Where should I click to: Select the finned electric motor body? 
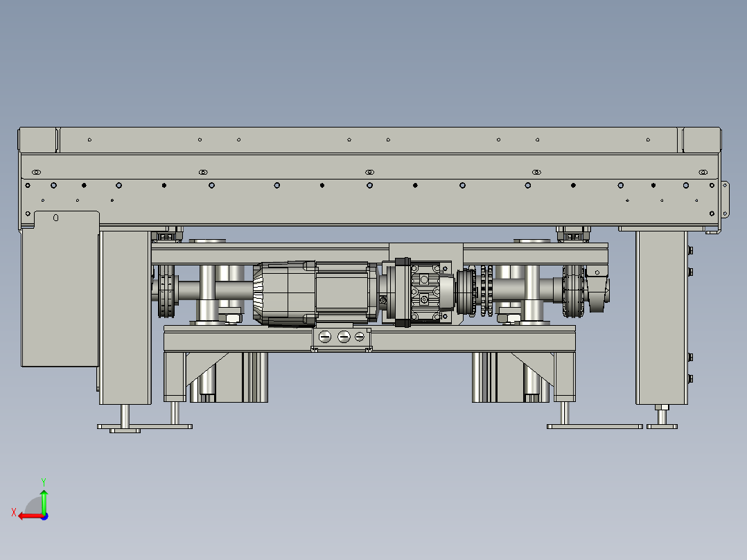point(315,293)
